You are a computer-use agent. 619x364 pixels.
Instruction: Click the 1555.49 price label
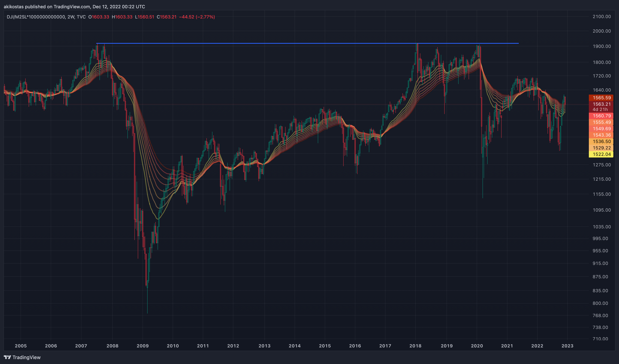pyautogui.click(x=601, y=122)
